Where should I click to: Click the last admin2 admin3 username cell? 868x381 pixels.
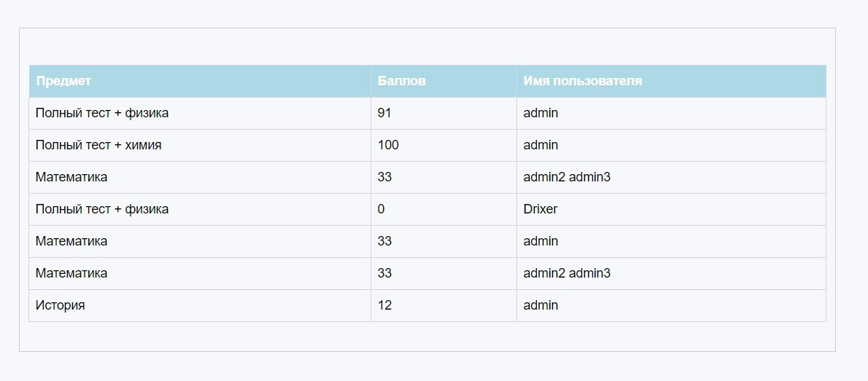(x=672, y=274)
